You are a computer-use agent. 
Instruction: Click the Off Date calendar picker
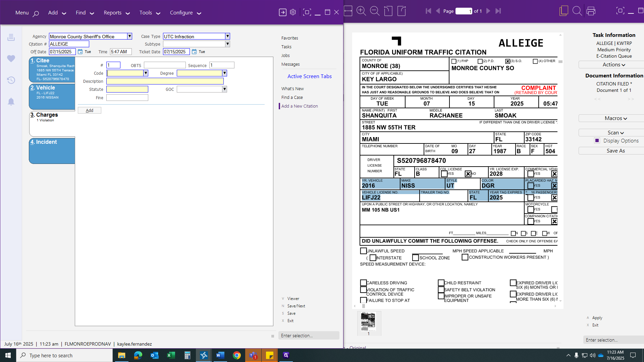pos(80,52)
